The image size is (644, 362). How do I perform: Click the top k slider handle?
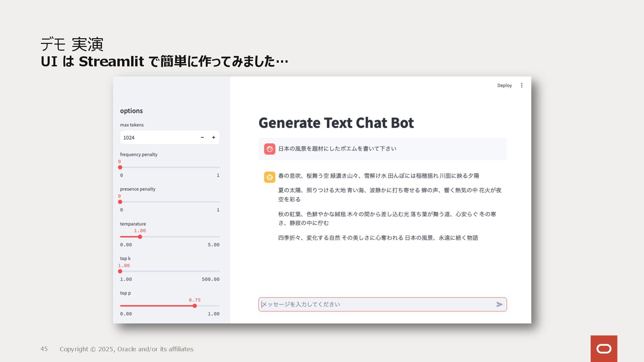pyautogui.click(x=120, y=271)
